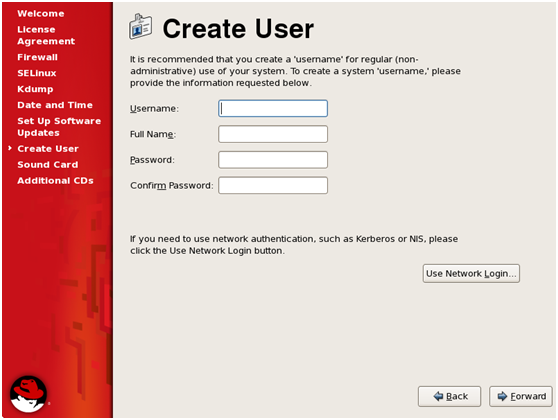Click the Create User page heading
This screenshot has height=420, width=558.
point(238,28)
